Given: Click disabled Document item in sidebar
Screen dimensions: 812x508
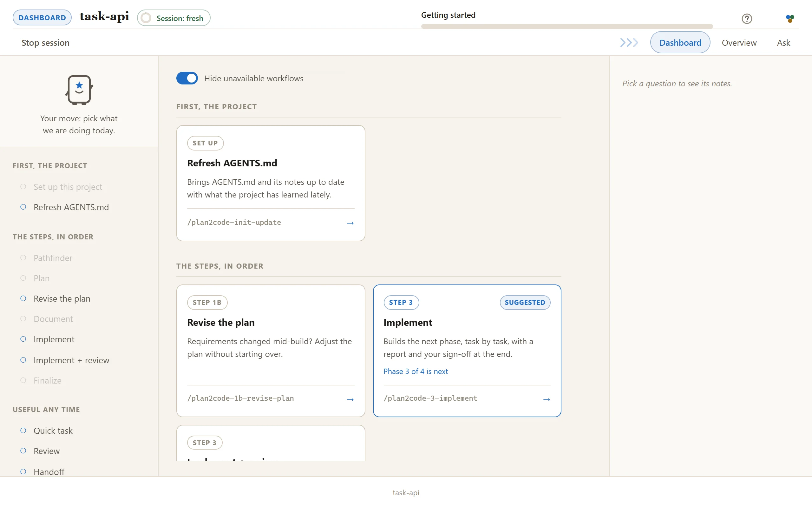Looking at the screenshot, I should 47,319.
